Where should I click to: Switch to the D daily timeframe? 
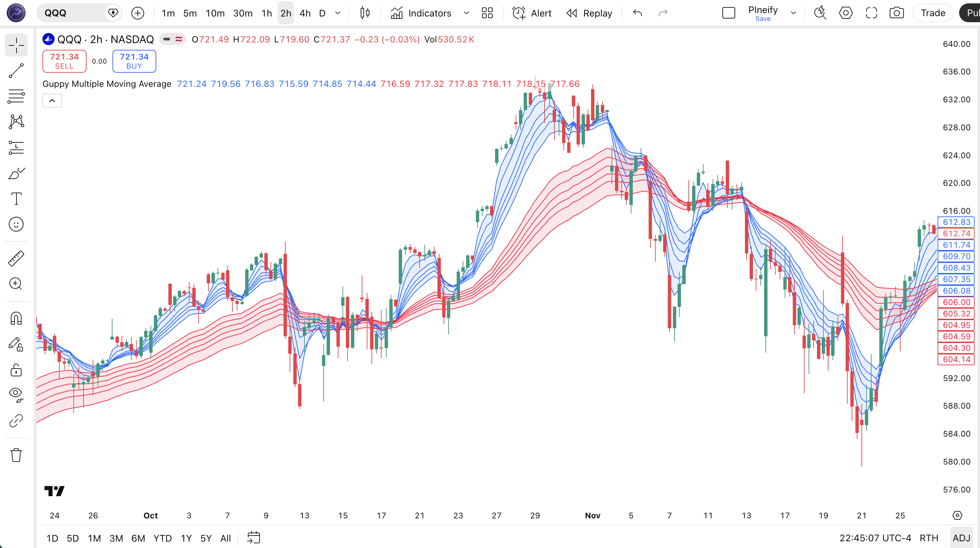322,13
